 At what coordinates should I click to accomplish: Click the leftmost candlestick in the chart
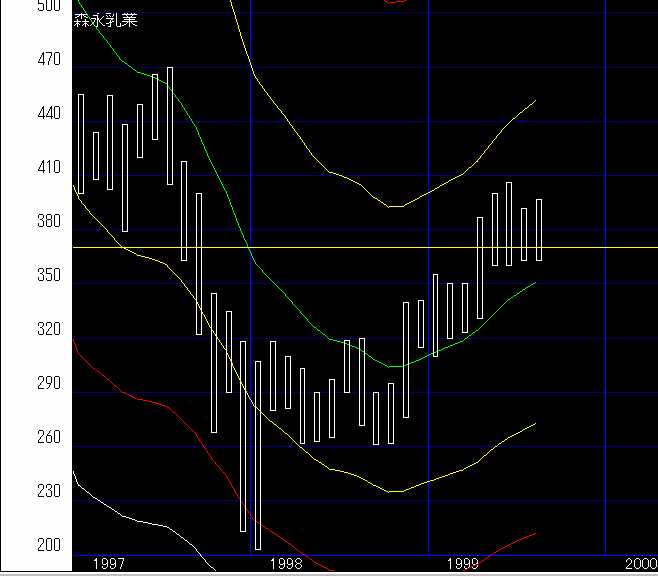point(81,143)
